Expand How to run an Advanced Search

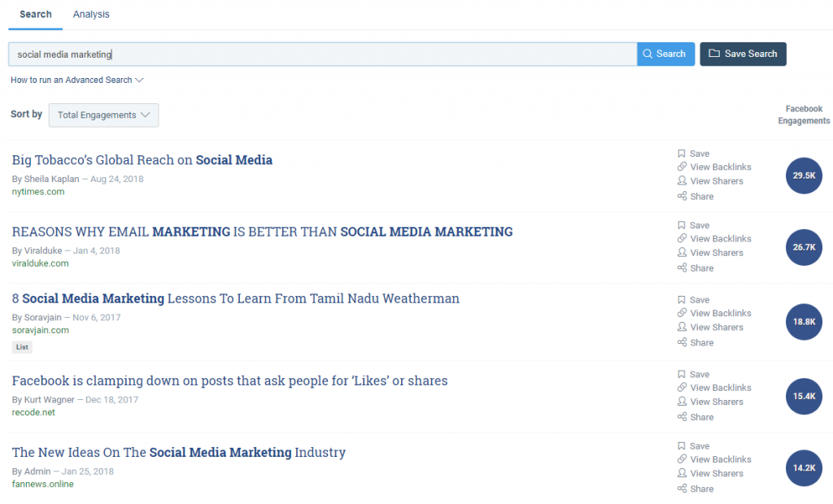(x=77, y=80)
